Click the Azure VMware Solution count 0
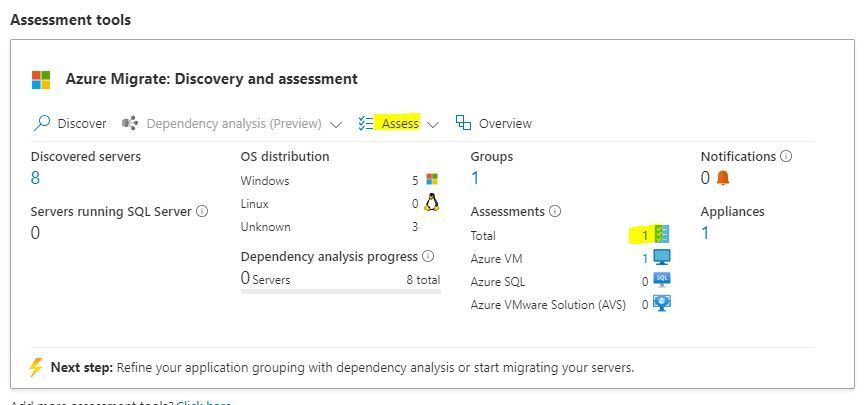The height and width of the screenshot is (405, 865). (645, 305)
